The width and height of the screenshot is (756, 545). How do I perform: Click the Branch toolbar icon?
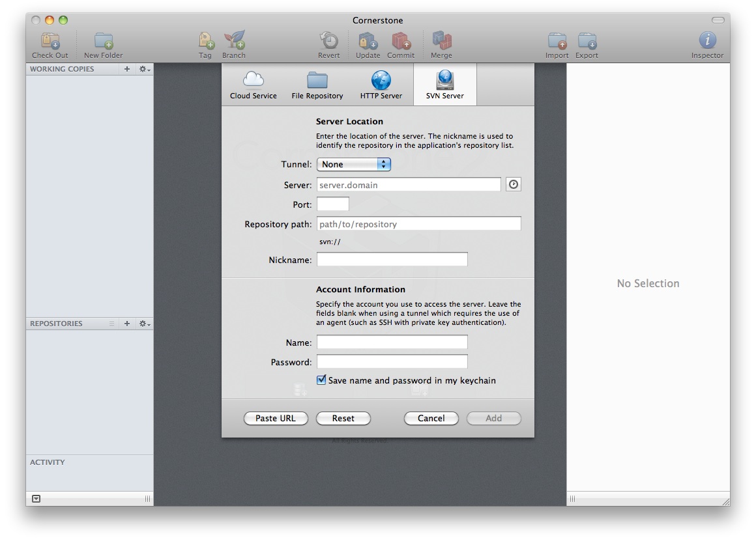[234, 46]
